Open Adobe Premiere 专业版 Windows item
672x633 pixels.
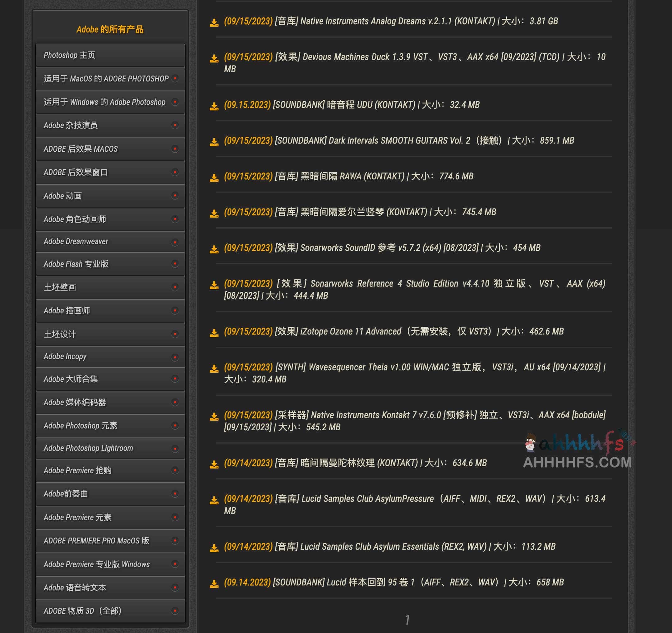click(x=110, y=564)
